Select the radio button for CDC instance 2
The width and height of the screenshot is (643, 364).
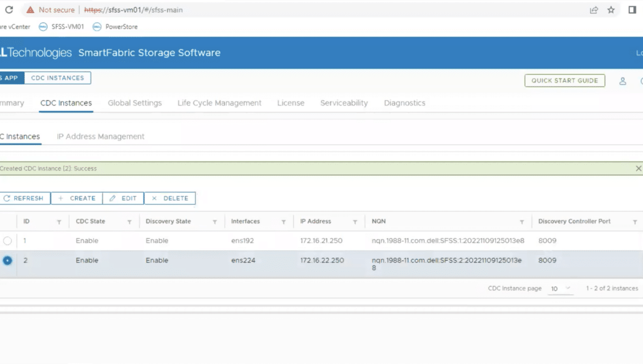7,260
